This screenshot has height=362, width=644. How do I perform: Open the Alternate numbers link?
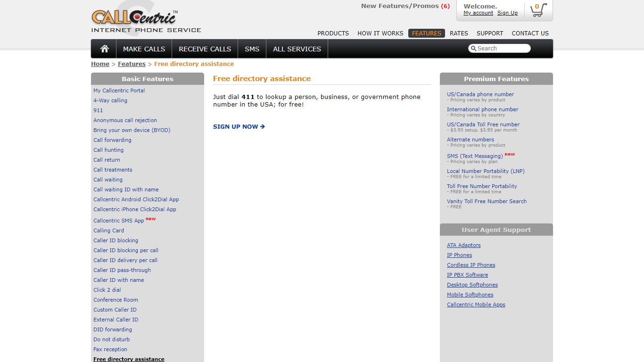coord(471,140)
